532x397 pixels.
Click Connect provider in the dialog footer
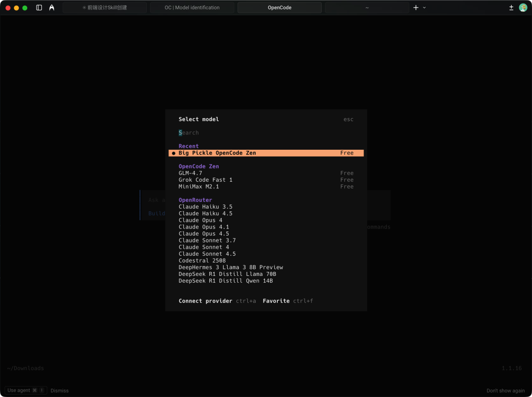[x=205, y=301]
